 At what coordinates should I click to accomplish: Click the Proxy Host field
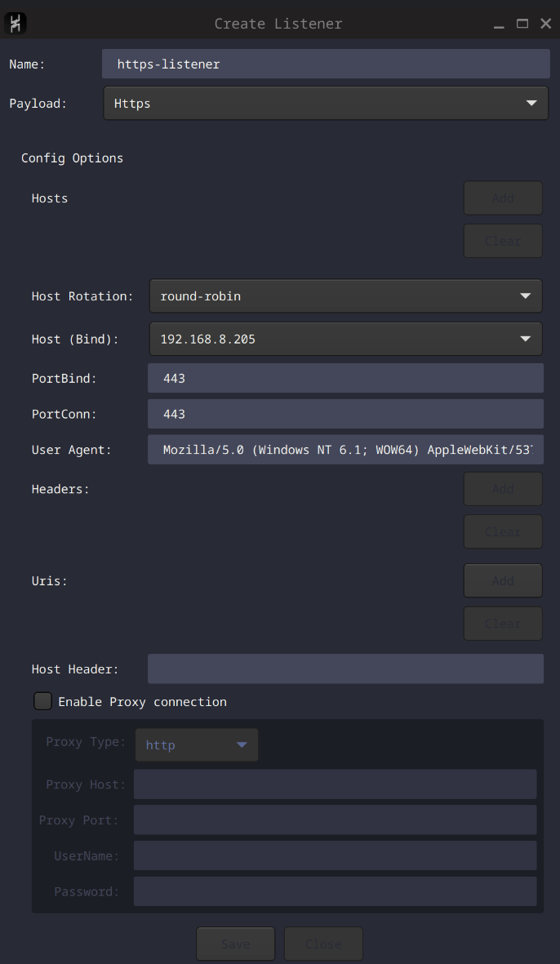pyautogui.click(x=335, y=784)
